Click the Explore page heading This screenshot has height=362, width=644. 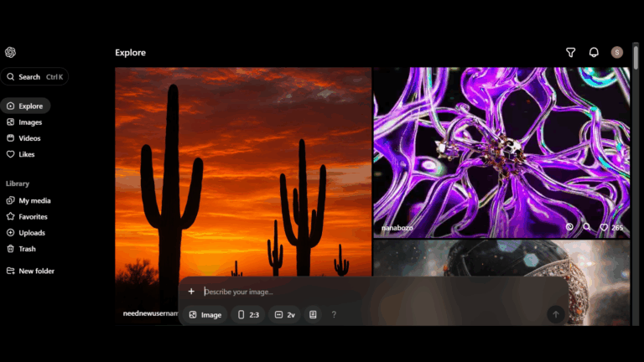point(130,53)
